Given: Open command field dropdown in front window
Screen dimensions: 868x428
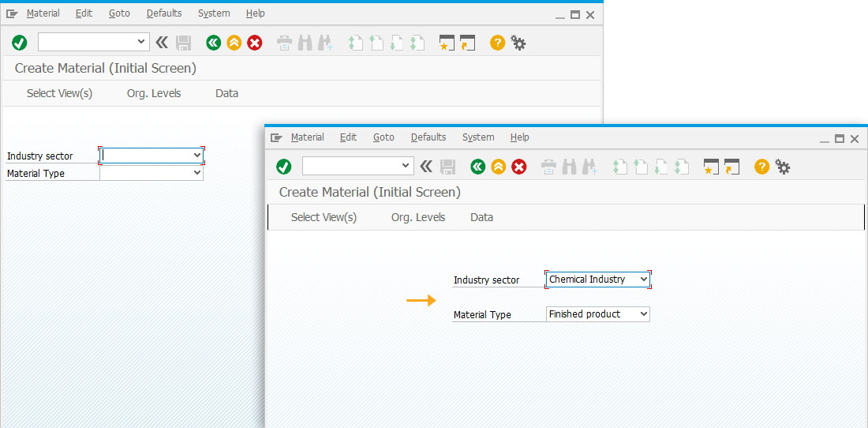Looking at the screenshot, I should point(406,166).
